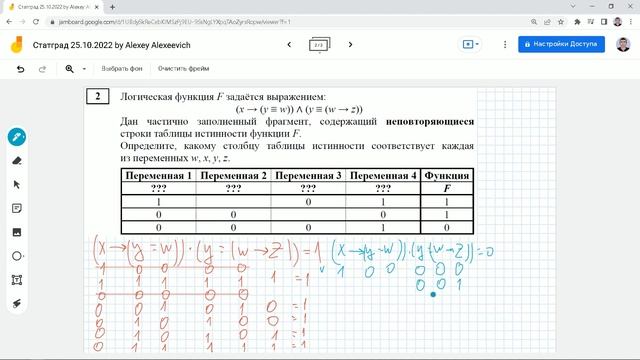Go to the previous frame
This screenshot has height=360, width=640.
tap(289, 44)
